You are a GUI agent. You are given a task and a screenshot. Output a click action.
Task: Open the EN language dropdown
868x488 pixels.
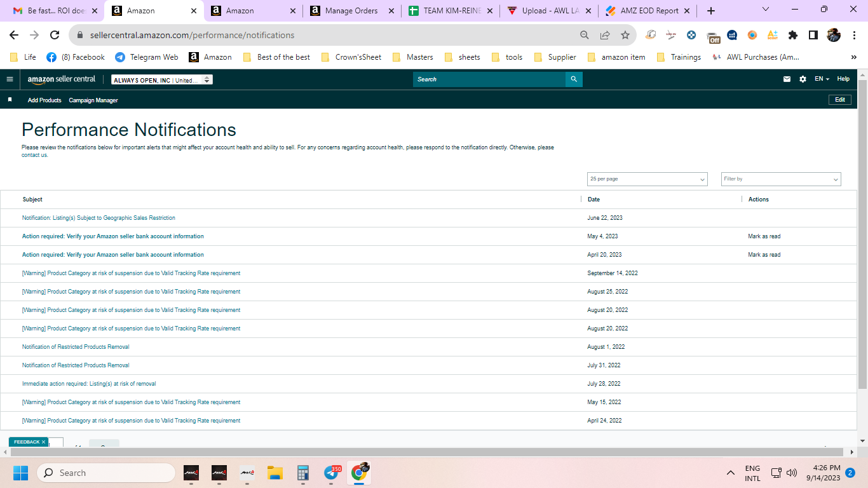pyautogui.click(x=822, y=79)
